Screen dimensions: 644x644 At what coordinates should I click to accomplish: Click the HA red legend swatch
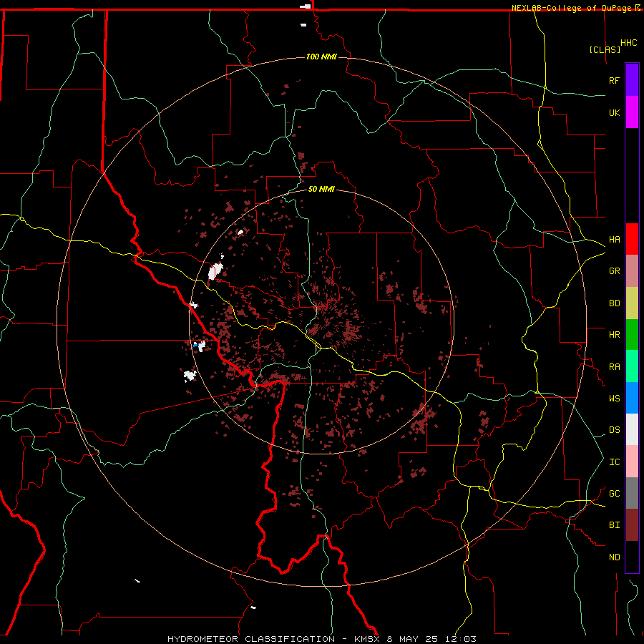pyautogui.click(x=632, y=239)
